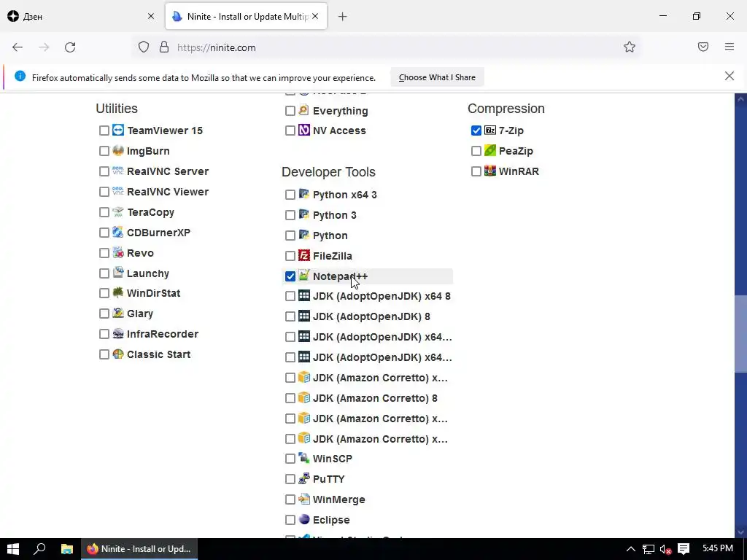Bookmark this page with the star icon
This screenshot has height=560, width=747.
click(630, 47)
